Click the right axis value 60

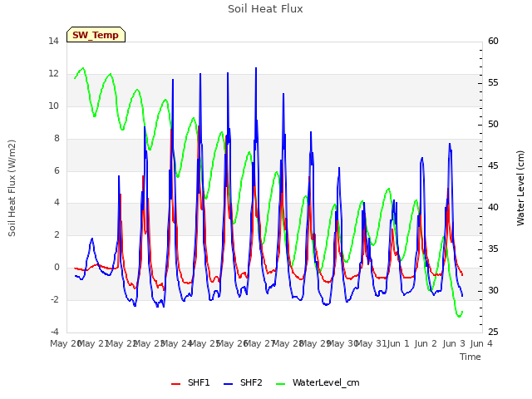(493, 41)
